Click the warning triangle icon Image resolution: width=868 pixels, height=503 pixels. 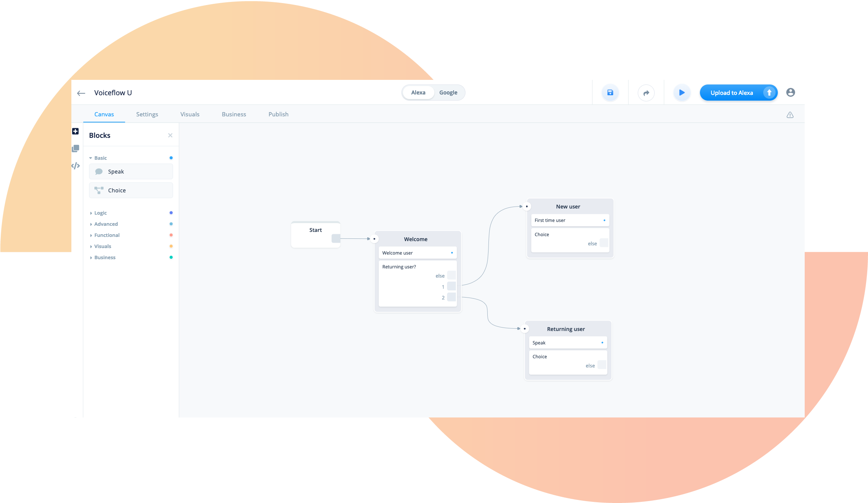click(790, 114)
